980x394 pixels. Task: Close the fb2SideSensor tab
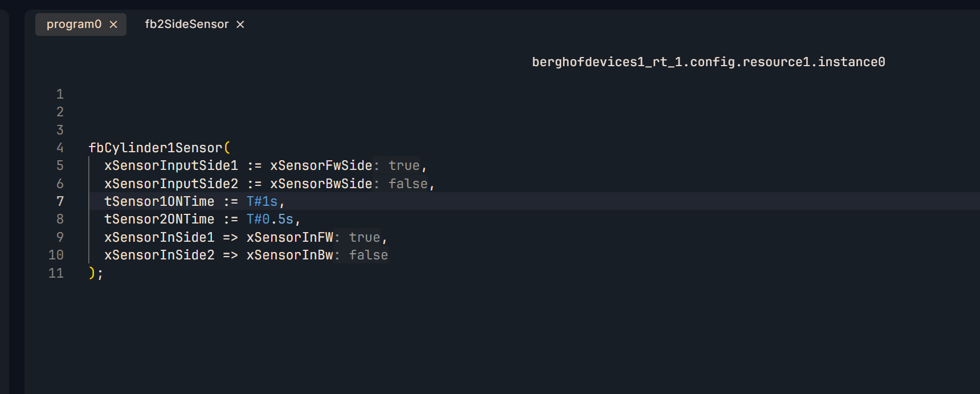(x=240, y=25)
